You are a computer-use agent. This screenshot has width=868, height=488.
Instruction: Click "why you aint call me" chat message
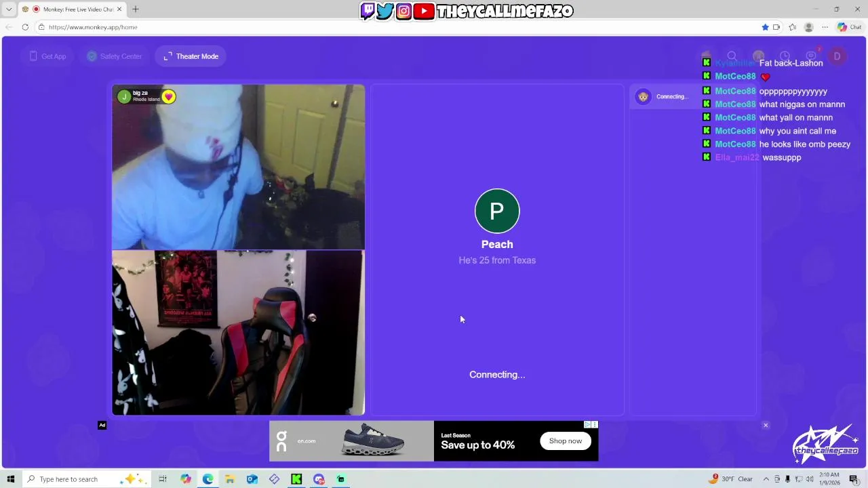[797, 131]
